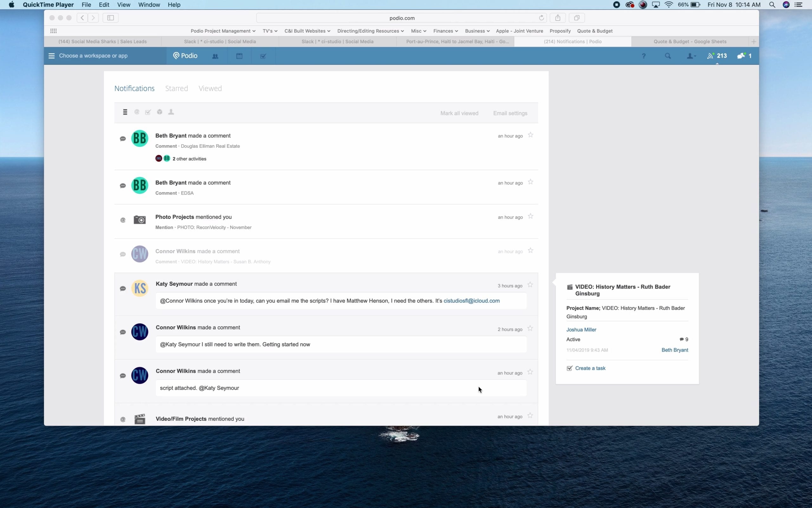Open the Podio workspace hamburger menu
The height and width of the screenshot is (508, 812).
click(x=51, y=56)
